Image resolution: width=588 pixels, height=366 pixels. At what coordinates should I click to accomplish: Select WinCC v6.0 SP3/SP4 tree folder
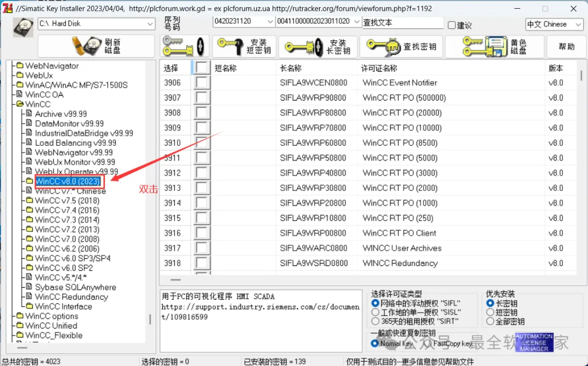(73, 258)
